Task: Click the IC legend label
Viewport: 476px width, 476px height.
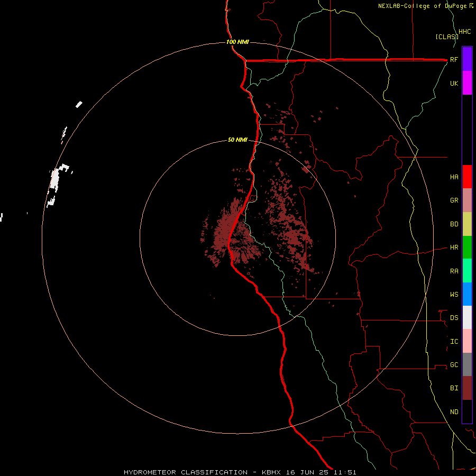Action: click(x=454, y=342)
